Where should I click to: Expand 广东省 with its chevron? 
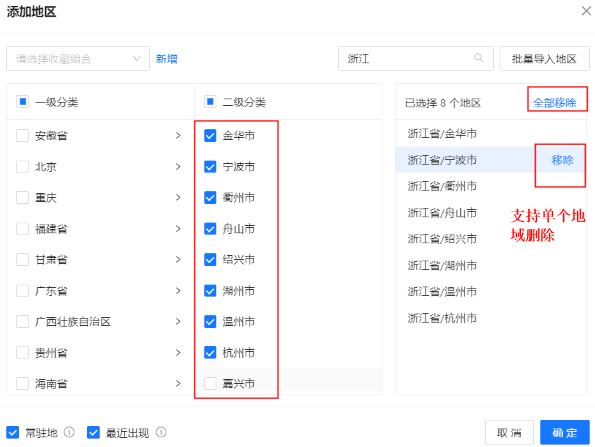[x=178, y=291]
